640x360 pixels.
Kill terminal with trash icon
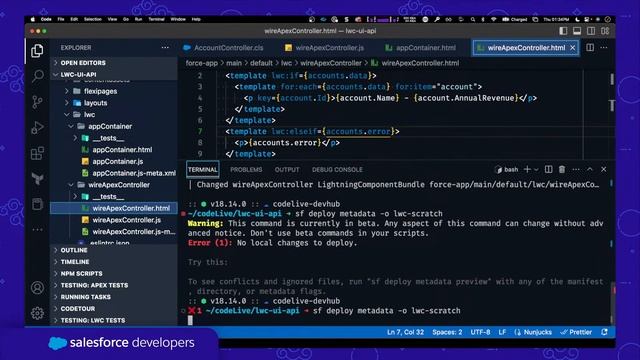(562, 169)
